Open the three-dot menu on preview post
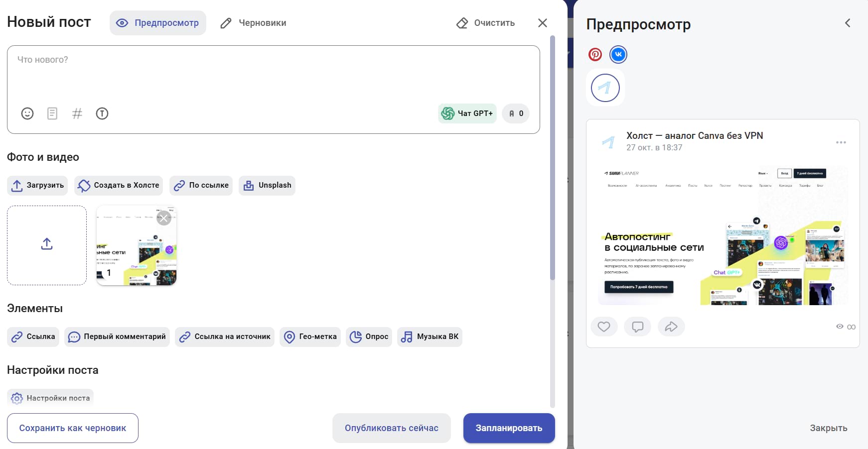Viewport: 868px width, 449px height. point(841,142)
